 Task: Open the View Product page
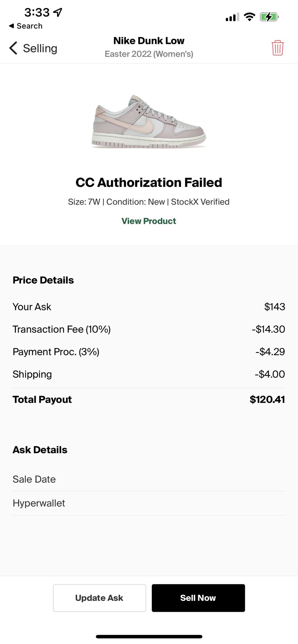coord(148,221)
